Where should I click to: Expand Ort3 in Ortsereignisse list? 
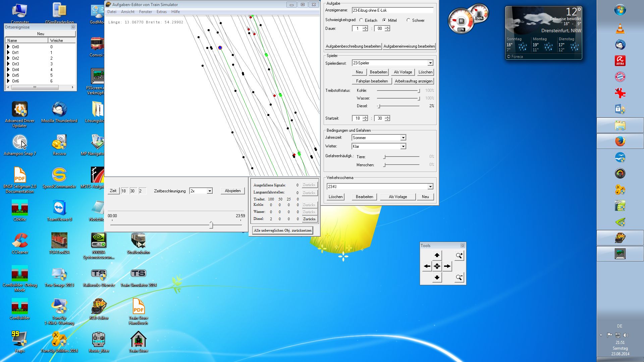(8, 64)
